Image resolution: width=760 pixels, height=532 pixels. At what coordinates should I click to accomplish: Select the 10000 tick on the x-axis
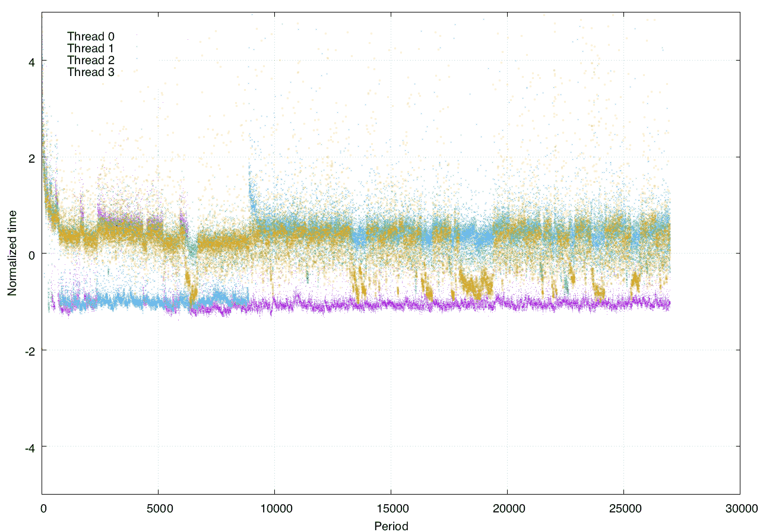(x=274, y=508)
